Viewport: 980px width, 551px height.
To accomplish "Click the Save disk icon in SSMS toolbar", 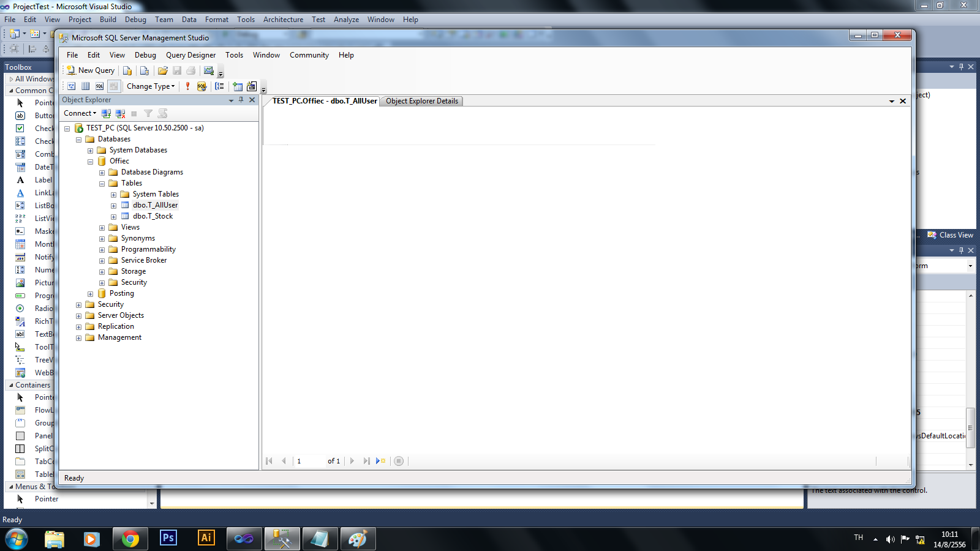I will coord(177,70).
